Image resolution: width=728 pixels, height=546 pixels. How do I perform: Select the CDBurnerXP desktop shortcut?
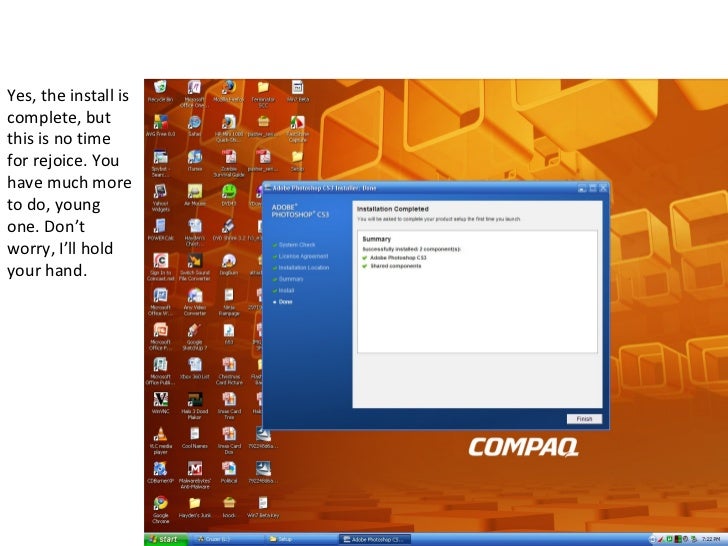160,472
